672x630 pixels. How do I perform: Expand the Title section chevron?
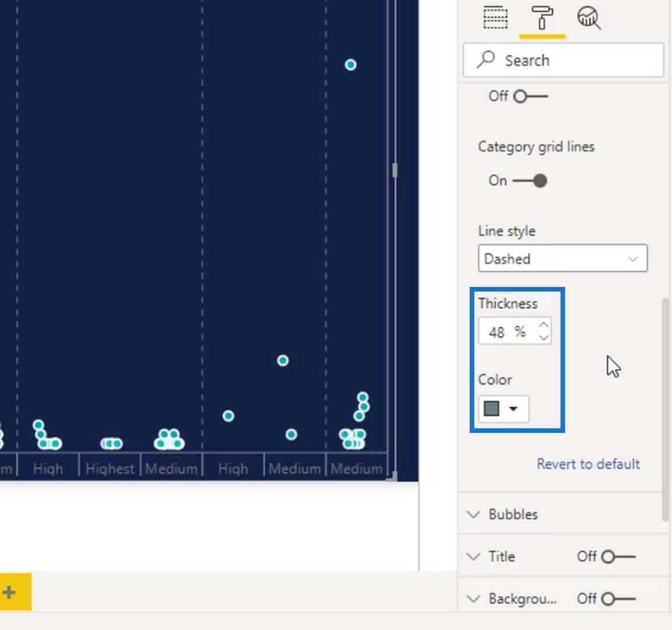[473, 556]
